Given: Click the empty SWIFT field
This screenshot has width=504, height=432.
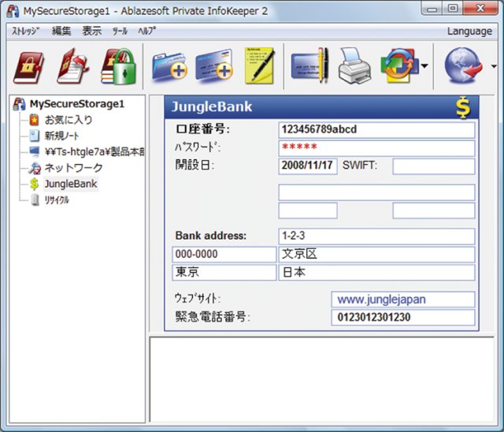Looking at the screenshot, I should [434, 166].
